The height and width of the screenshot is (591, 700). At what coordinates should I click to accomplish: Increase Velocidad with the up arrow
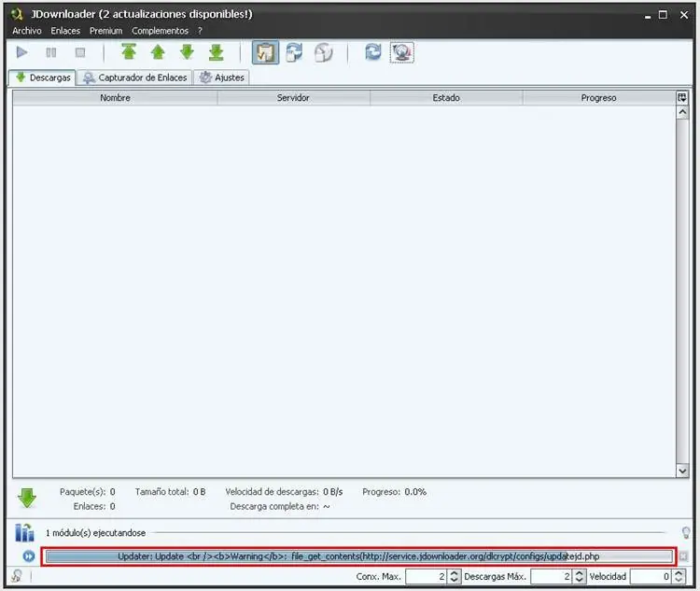[679, 572]
